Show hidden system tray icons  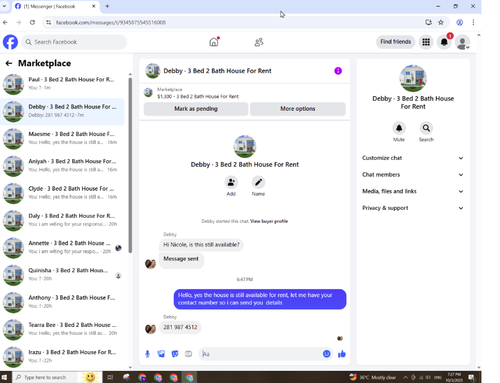click(405, 377)
